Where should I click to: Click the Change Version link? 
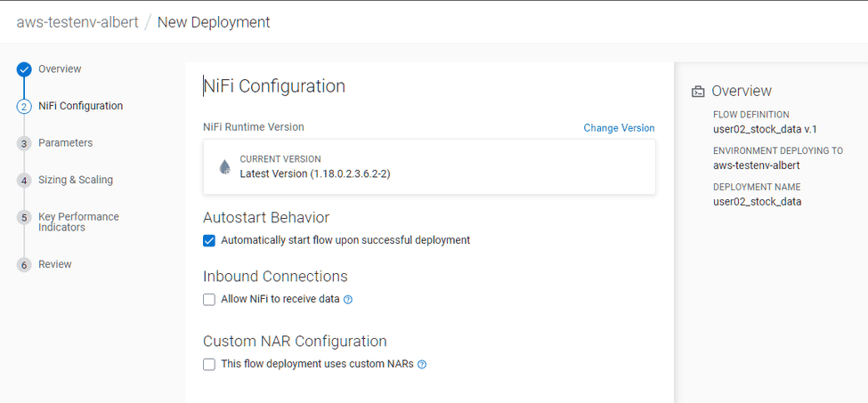click(619, 128)
